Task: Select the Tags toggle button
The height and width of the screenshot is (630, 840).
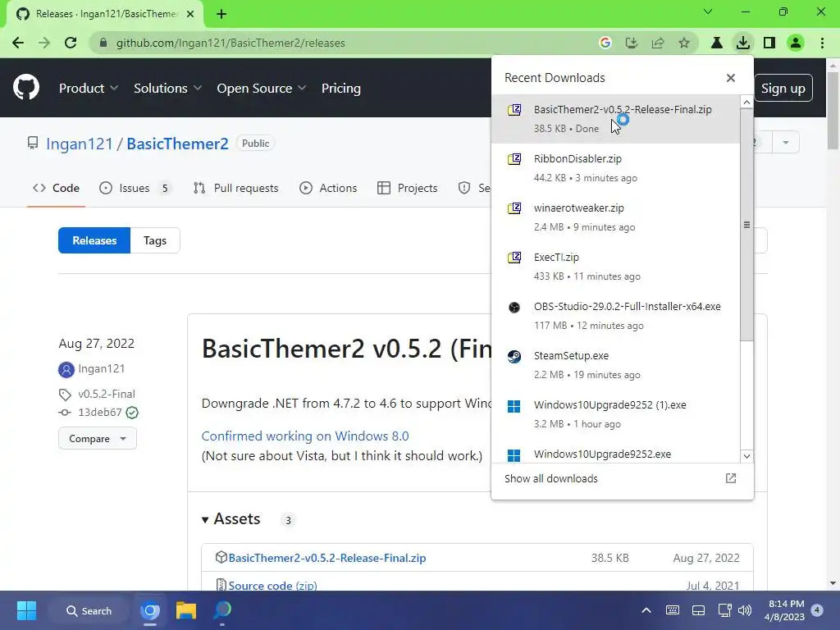Action: point(155,240)
